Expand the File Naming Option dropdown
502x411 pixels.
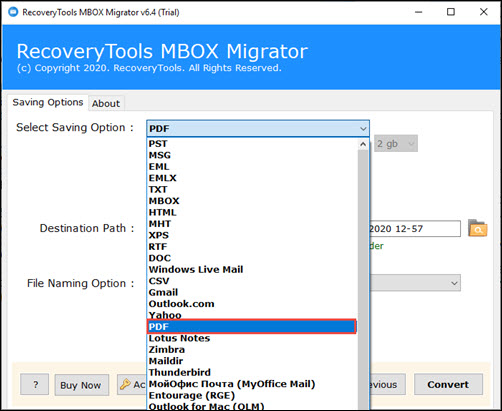pyautogui.click(x=415, y=283)
